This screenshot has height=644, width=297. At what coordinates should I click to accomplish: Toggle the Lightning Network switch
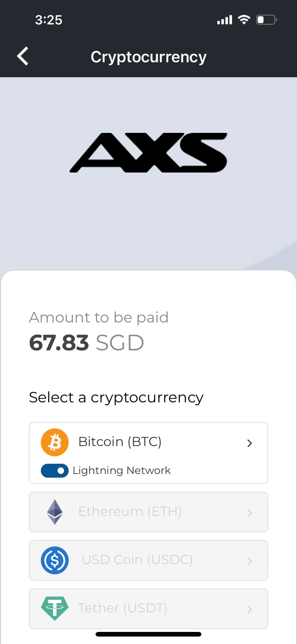(x=55, y=471)
